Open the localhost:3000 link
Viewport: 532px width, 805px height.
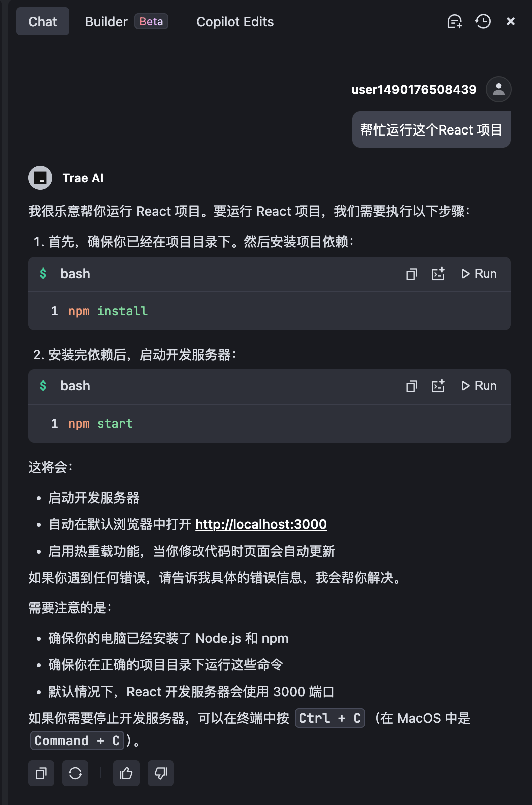261,524
